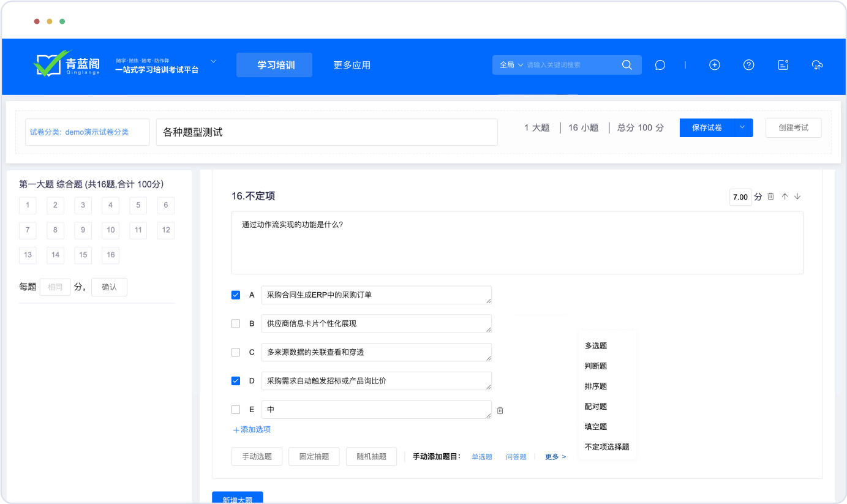This screenshot has height=504, width=847.
Task: Select 判断题 from the popup menu
Action: pos(595,366)
